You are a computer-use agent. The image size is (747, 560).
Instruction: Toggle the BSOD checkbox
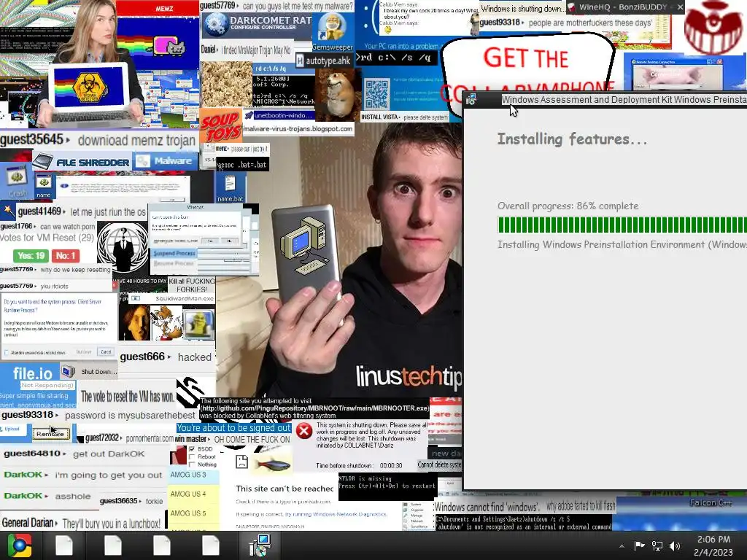[x=192, y=449]
